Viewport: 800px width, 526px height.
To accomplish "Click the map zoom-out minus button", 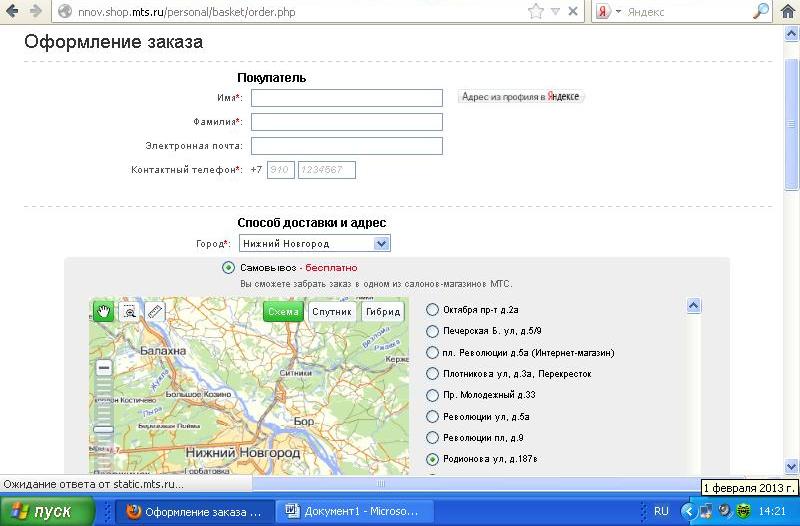I will [104, 368].
